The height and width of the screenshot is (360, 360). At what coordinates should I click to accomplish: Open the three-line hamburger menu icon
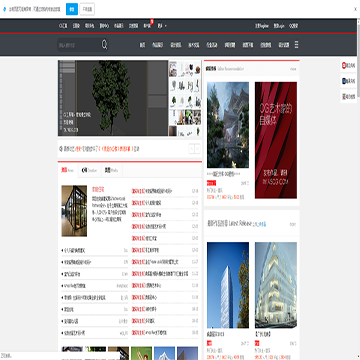pos(296,45)
